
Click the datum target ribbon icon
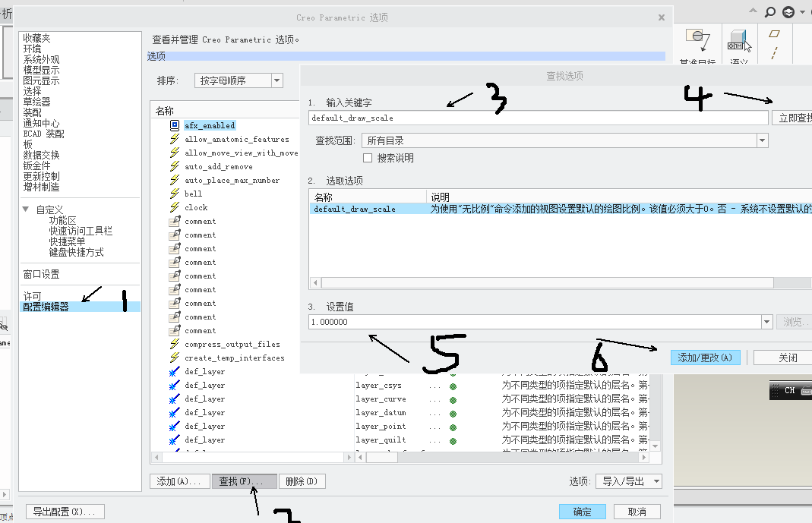pyautogui.click(x=698, y=39)
